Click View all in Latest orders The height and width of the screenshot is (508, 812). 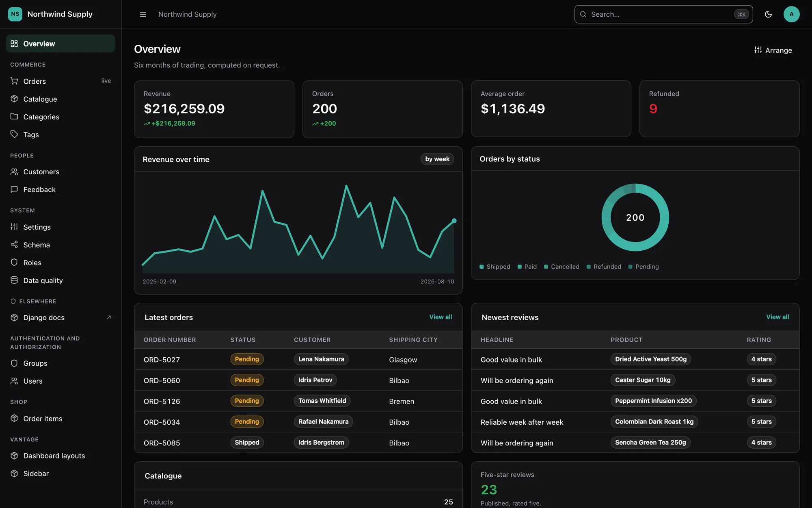441,317
